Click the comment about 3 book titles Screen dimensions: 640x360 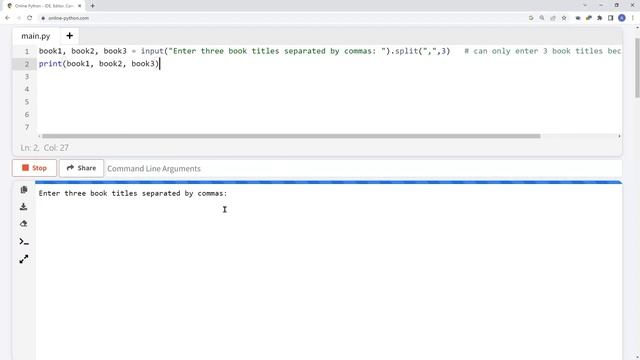pyautogui.click(x=543, y=51)
